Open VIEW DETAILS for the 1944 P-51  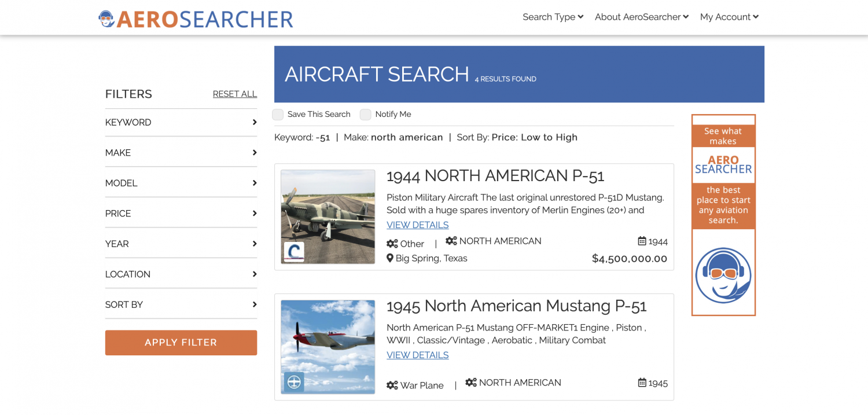417,225
